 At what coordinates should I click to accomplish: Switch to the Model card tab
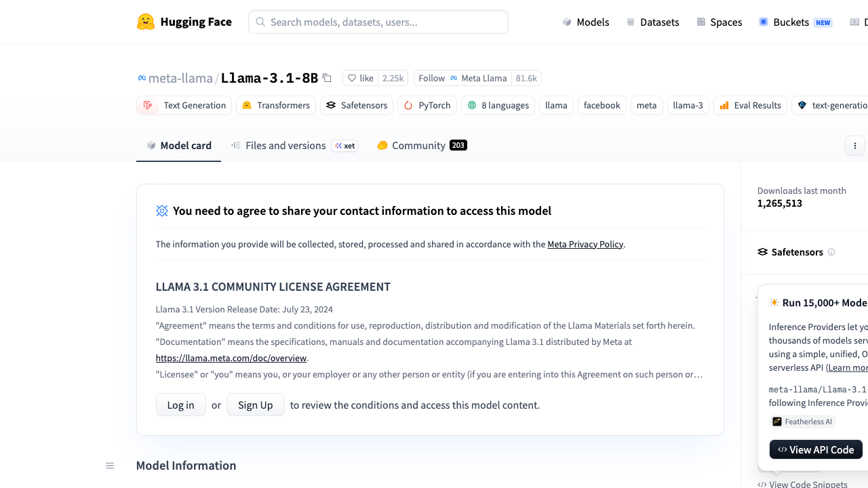pos(179,145)
